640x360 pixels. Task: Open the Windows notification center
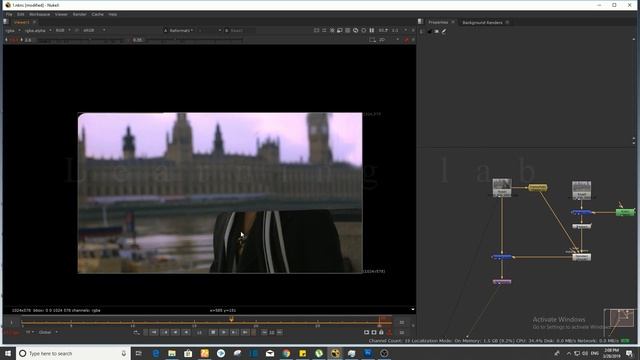(x=629, y=353)
